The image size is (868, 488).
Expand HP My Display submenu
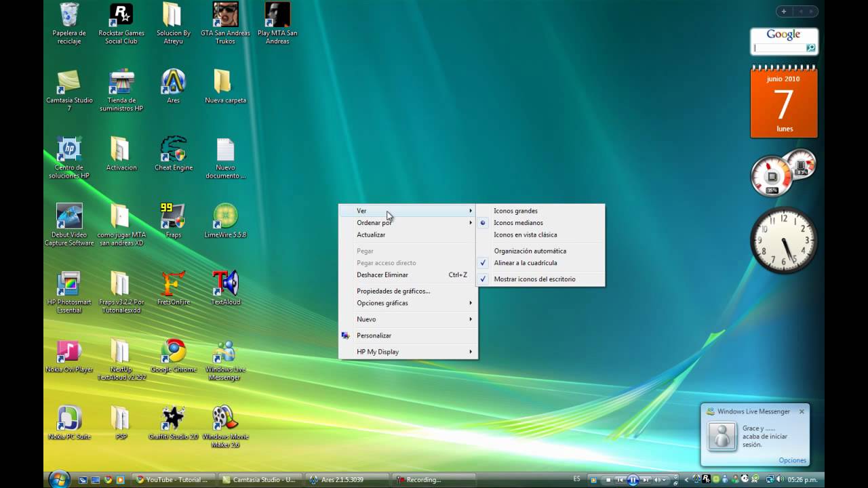tap(408, 352)
